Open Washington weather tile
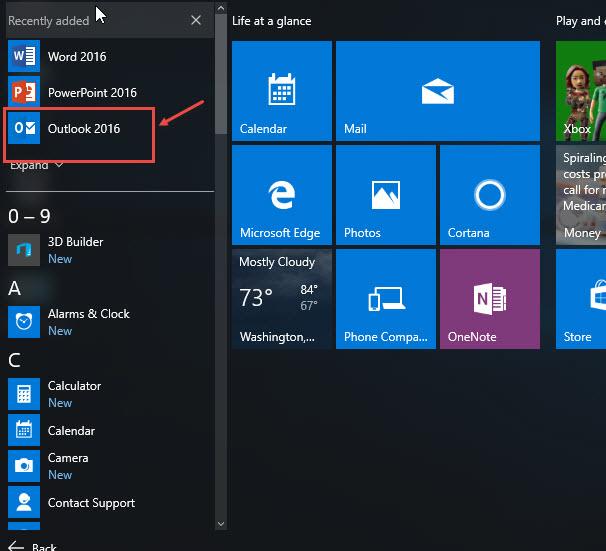The image size is (606, 551). coord(282,299)
